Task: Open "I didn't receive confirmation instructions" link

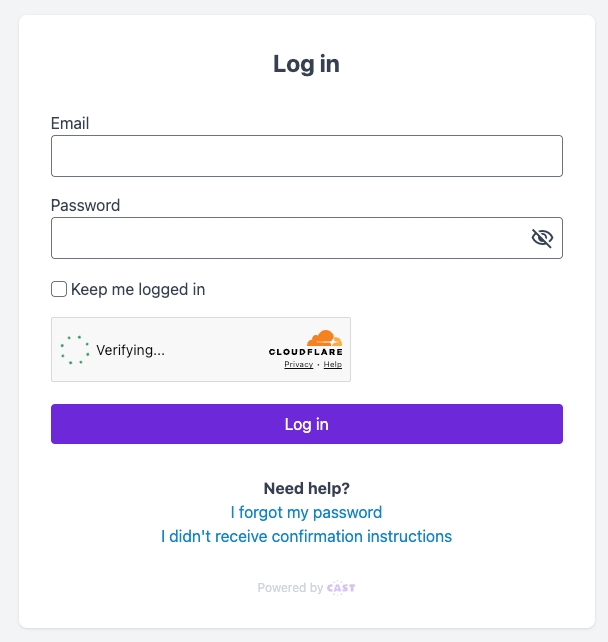Action: [306, 536]
